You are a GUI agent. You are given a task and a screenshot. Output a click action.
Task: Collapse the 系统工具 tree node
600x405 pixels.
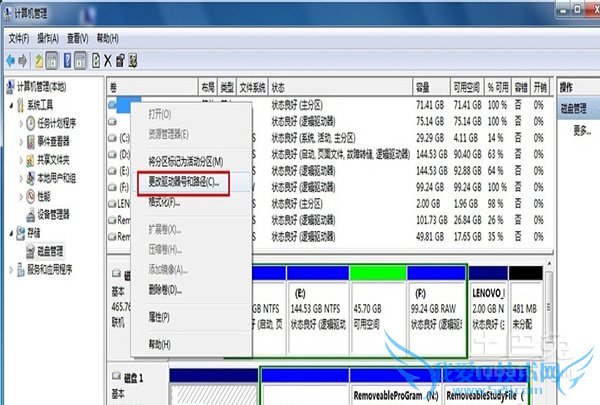12,108
